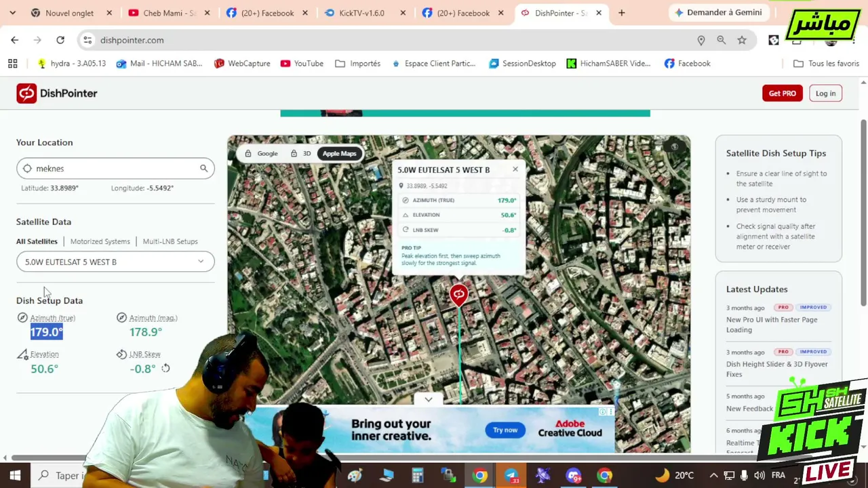Open the Tous les favoris folder
Viewport: 868px width, 488px height.
coord(826,63)
